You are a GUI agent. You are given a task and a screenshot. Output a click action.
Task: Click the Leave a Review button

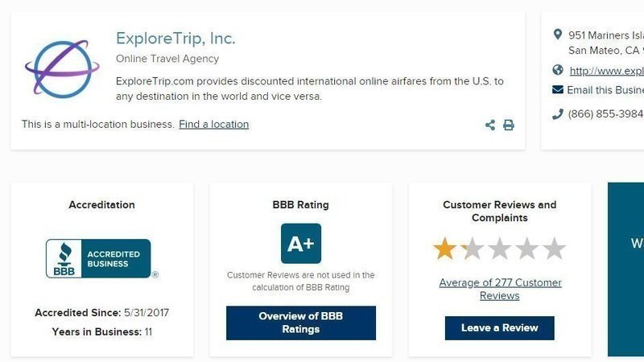point(499,328)
